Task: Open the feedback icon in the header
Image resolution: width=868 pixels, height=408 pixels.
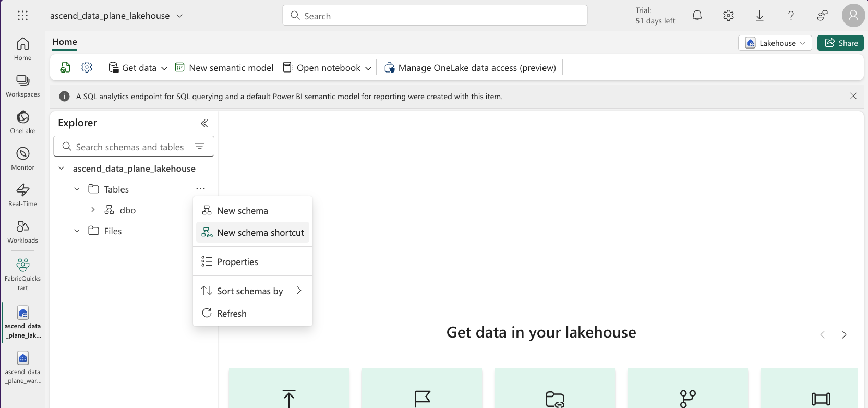Action: coord(822,16)
